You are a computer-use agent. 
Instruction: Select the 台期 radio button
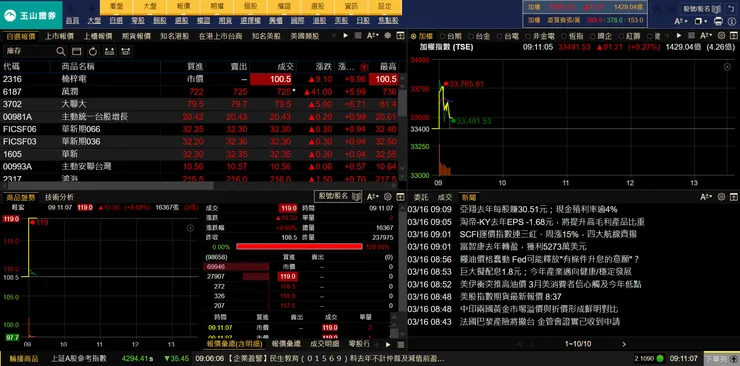click(x=442, y=36)
